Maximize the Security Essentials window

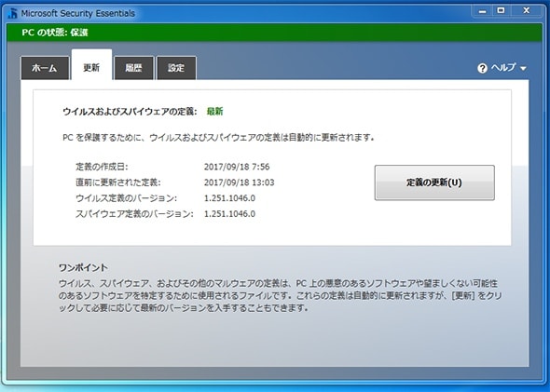click(501, 11)
